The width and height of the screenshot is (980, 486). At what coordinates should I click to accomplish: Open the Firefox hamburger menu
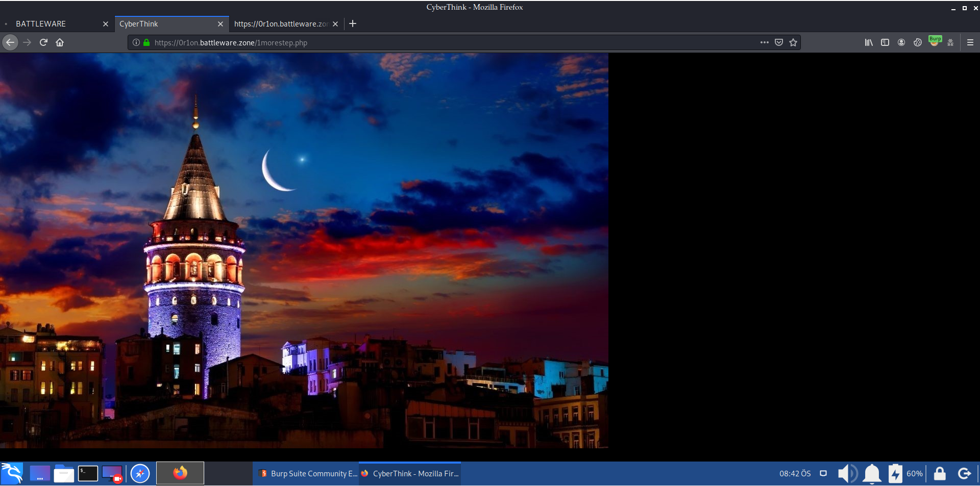click(x=970, y=42)
